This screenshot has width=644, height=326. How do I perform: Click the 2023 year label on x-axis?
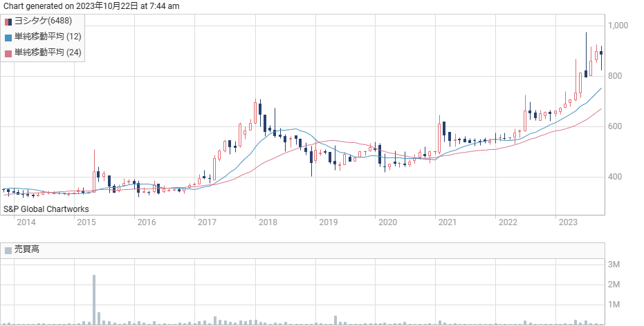point(569,222)
